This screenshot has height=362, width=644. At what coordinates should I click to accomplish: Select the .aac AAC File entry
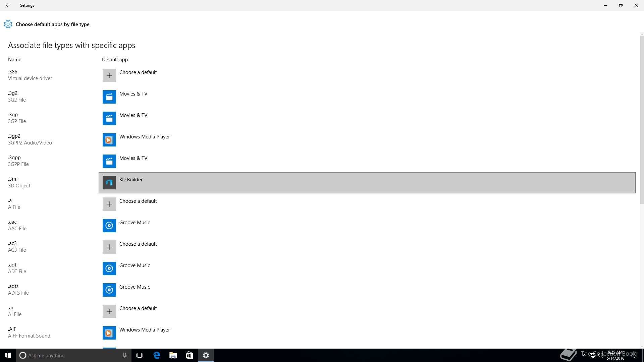(17, 225)
